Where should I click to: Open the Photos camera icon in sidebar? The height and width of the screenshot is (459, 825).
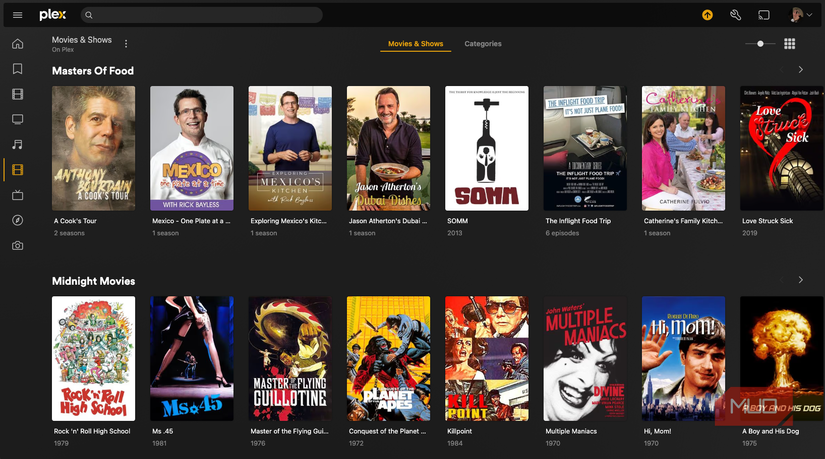tap(17, 246)
